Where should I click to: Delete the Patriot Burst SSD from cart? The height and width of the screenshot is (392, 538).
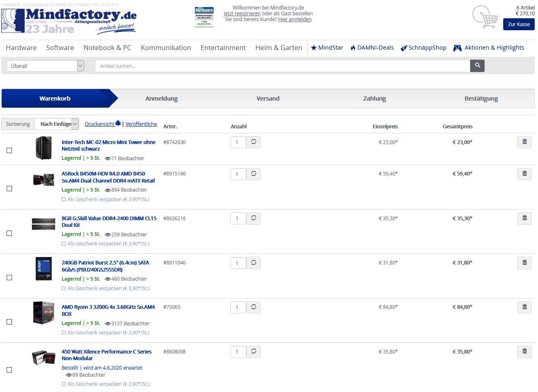(x=524, y=262)
